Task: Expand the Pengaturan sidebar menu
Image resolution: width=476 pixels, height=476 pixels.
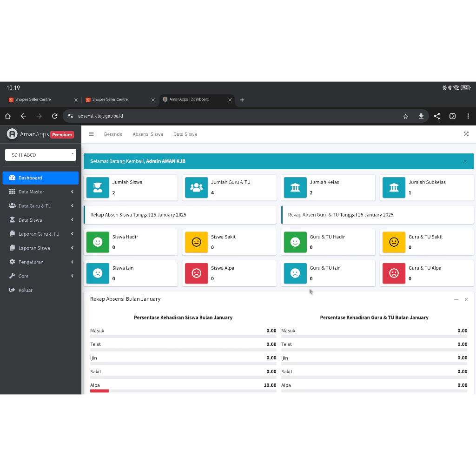Action: click(40, 262)
